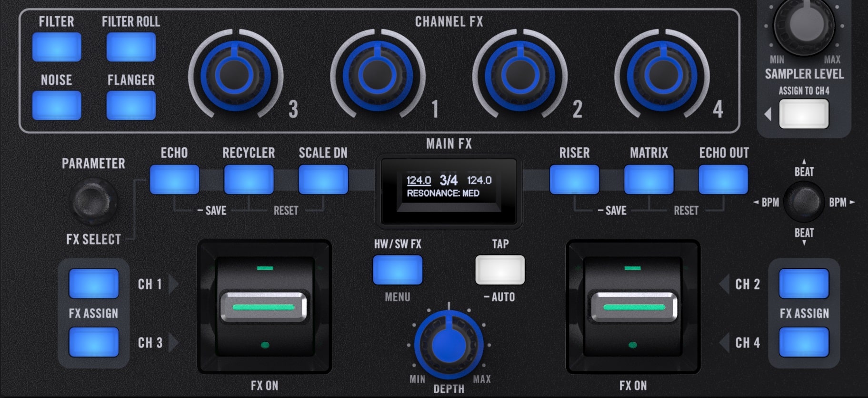
Task: Click the Depth knob
Action: point(449,344)
